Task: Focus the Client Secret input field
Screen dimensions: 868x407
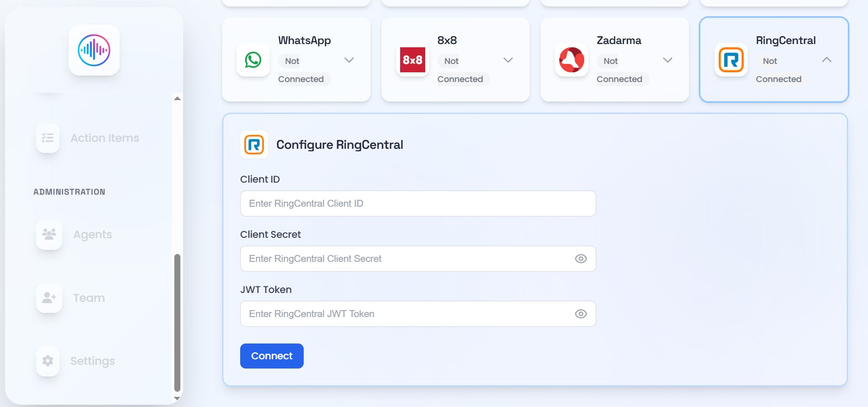Action: pos(418,259)
